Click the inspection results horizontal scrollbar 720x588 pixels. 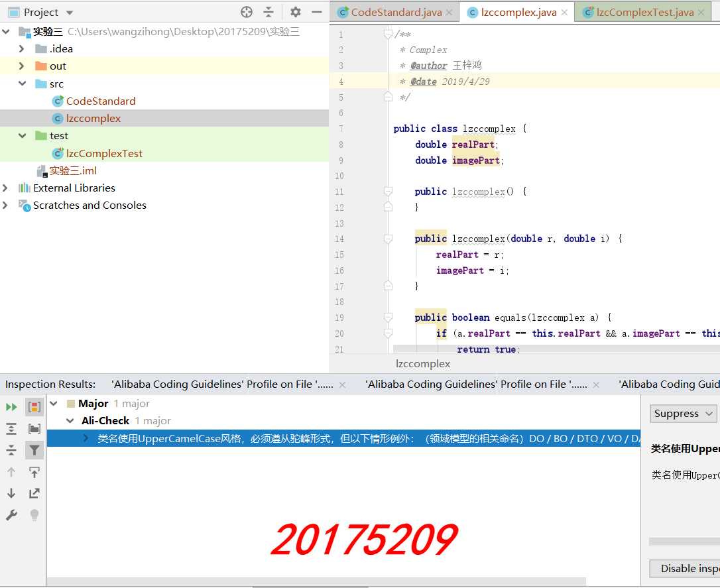coord(316,581)
